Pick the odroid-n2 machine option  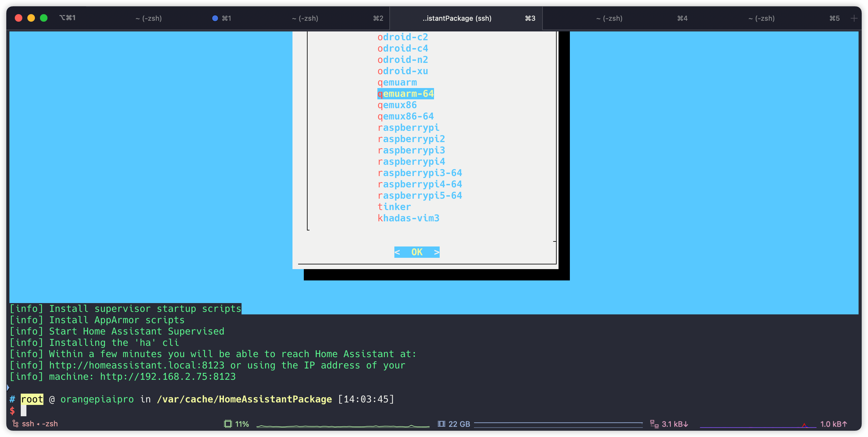(402, 60)
